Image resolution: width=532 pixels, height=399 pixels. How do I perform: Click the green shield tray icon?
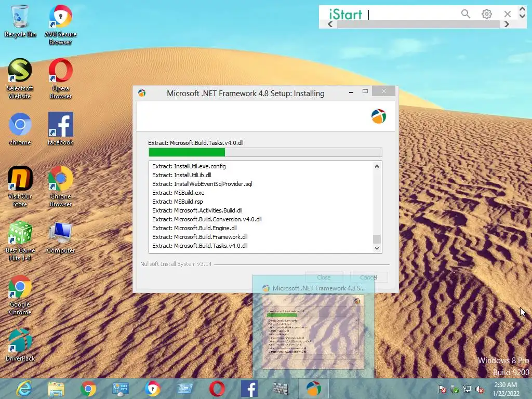click(455, 390)
